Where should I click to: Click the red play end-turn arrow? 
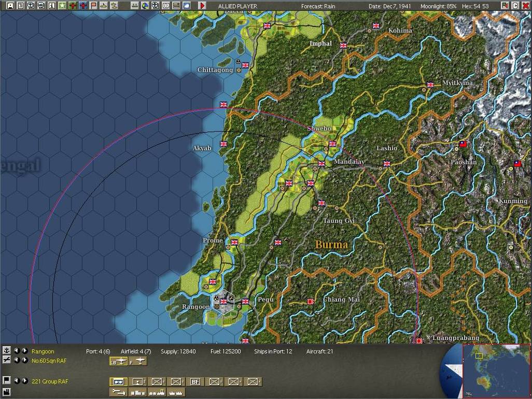point(202,5)
